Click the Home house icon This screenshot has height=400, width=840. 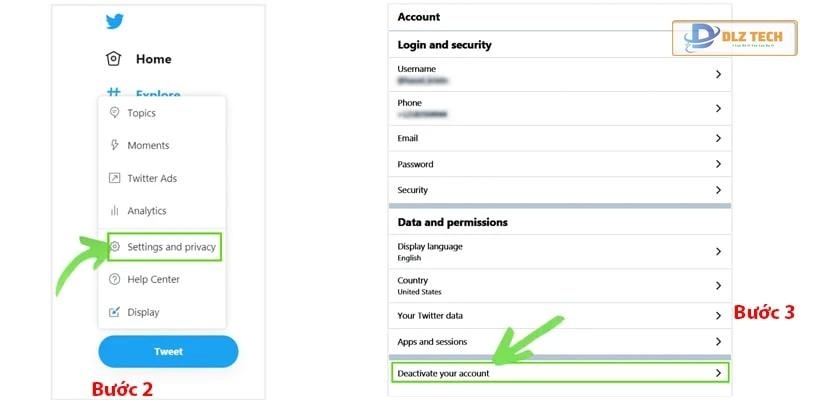[x=114, y=59]
